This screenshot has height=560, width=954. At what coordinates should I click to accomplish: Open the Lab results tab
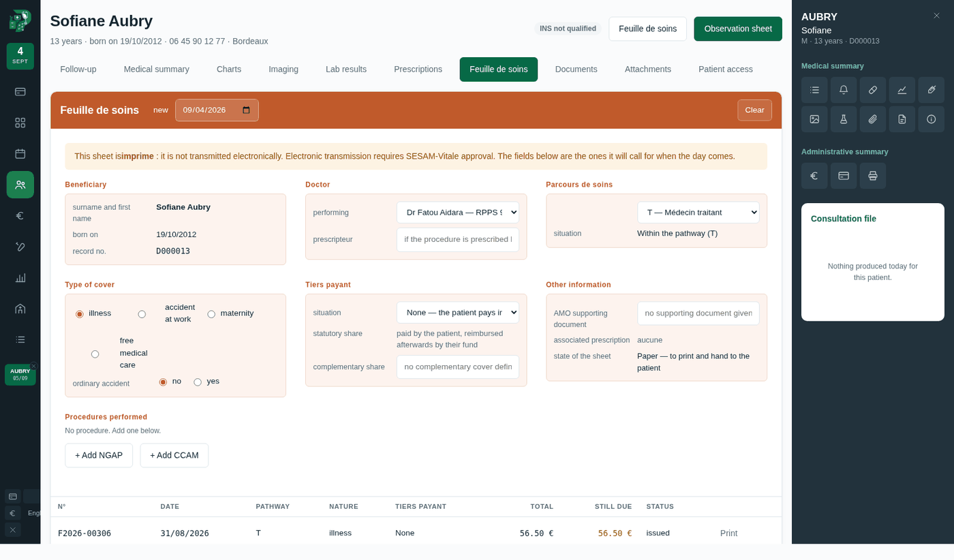coord(346,69)
